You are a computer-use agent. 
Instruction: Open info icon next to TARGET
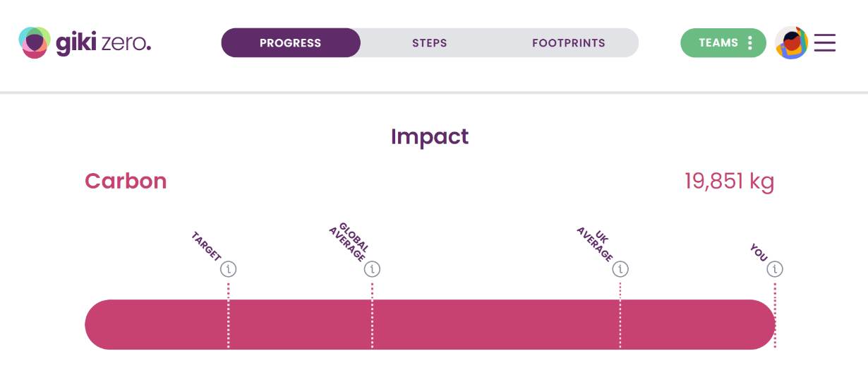pos(228,269)
